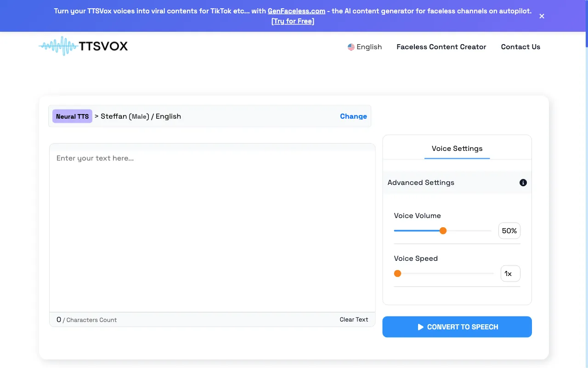Open the English language selector
Screen dimensions: 588x368
tap(365, 47)
